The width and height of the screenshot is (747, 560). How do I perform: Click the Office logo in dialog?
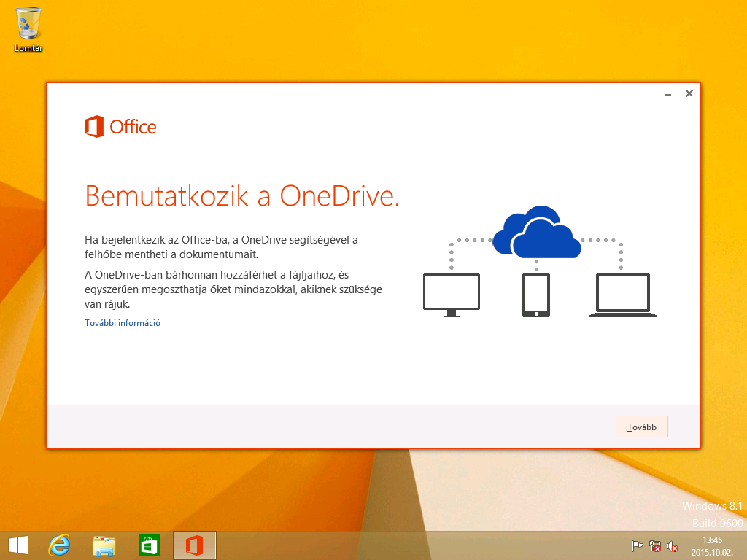[120, 127]
